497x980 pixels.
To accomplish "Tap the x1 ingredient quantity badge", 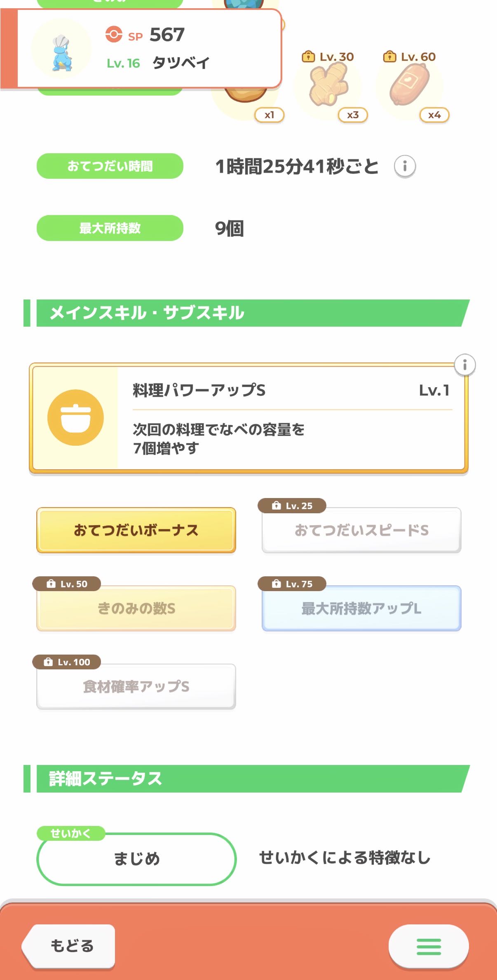I will click(x=269, y=115).
